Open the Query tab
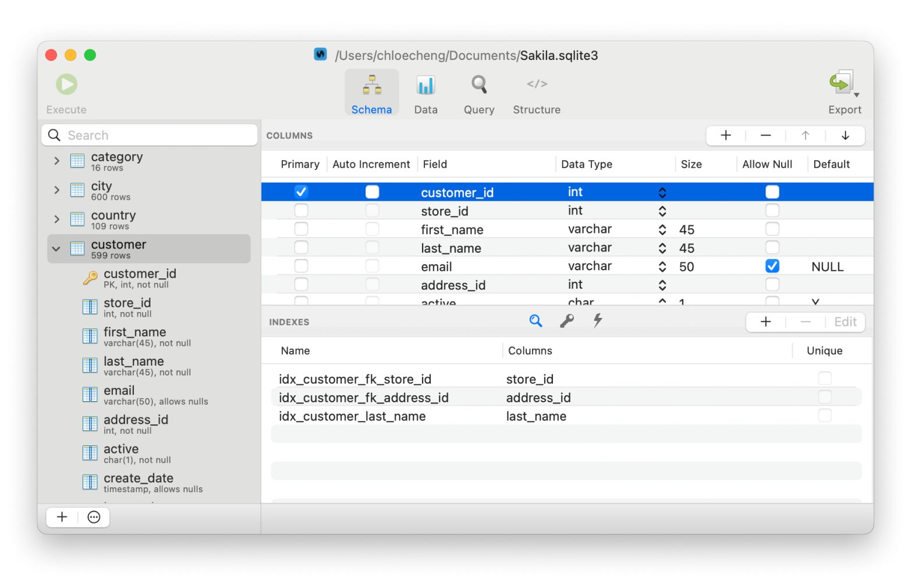Viewport: 908px width, 588px height. (x=479, y=93)
